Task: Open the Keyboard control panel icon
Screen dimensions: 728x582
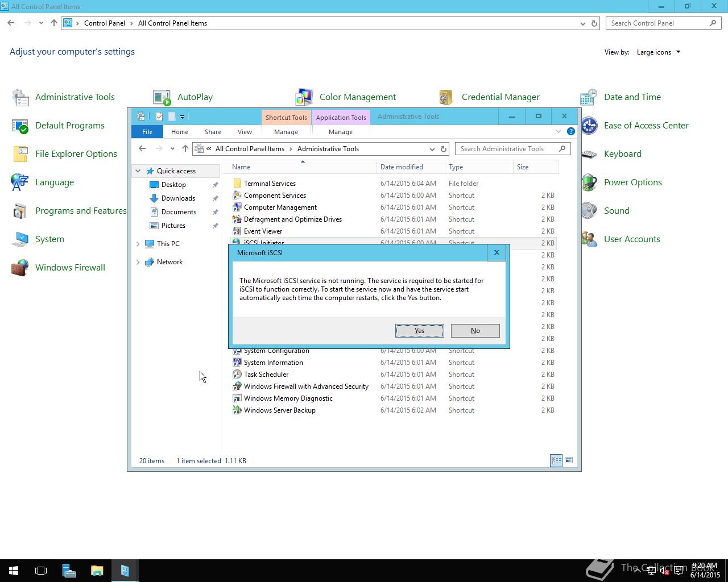Action: [x=589, y=154]
